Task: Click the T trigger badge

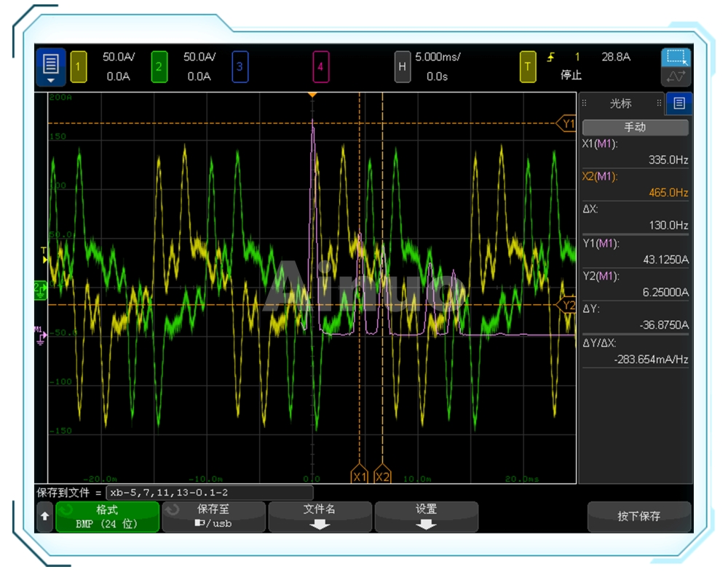Action: coord(528,67)
